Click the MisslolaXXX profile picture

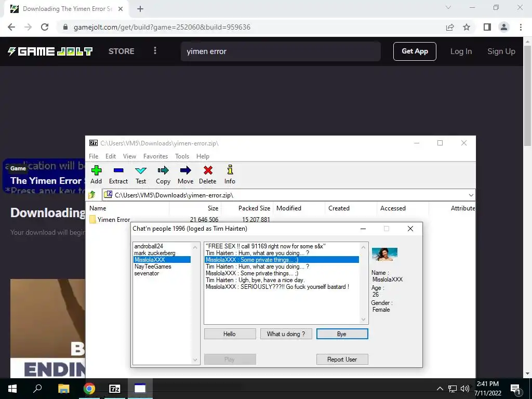click(384, 254)
